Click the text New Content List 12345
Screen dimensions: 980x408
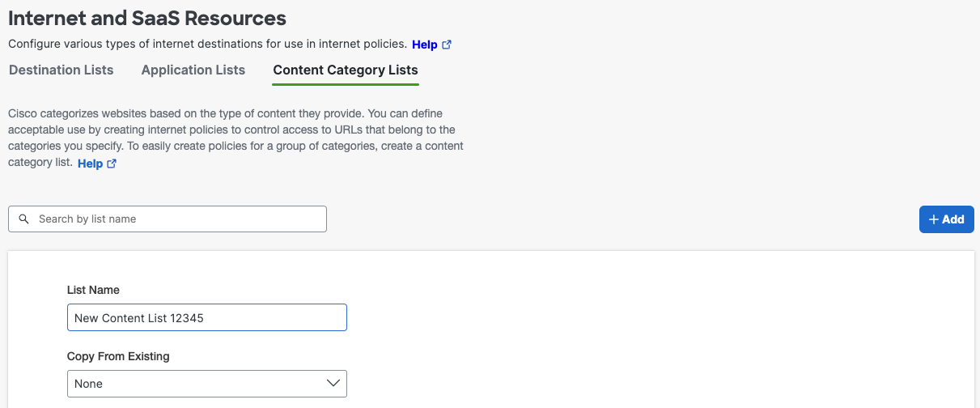(x=139, y=318)
